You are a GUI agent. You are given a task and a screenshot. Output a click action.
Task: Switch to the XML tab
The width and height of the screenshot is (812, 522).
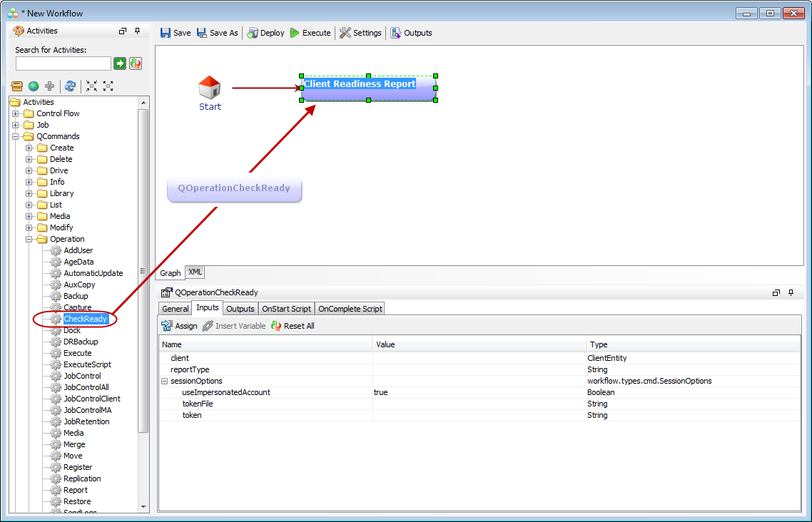click(x=195, y=272)
